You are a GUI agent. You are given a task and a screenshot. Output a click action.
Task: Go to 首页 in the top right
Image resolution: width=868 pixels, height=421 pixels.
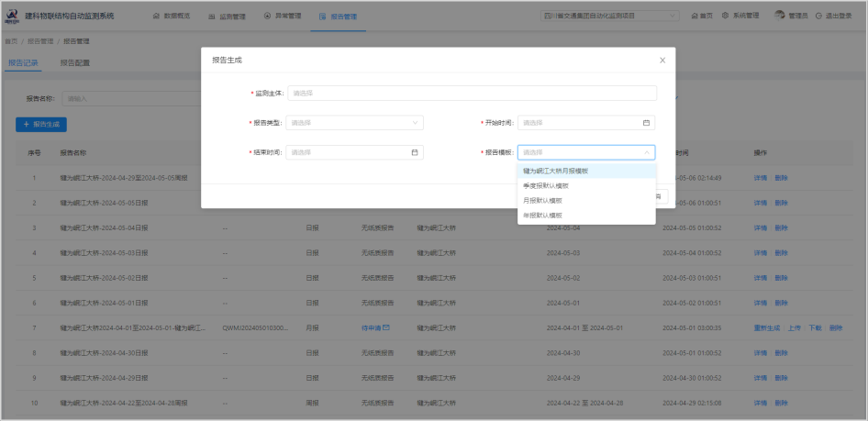tap(702, 16)
